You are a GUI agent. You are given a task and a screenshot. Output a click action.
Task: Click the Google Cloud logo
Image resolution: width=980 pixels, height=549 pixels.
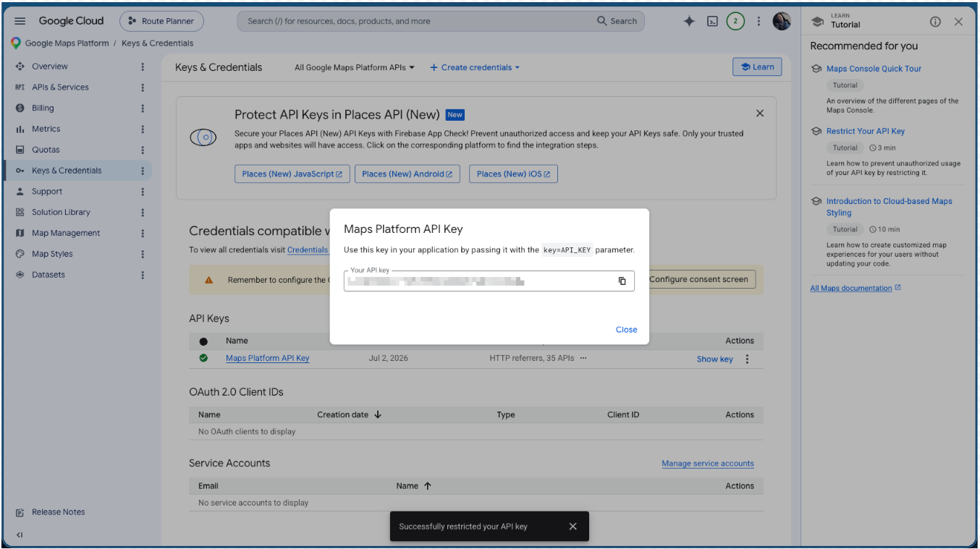pos(72,21)
